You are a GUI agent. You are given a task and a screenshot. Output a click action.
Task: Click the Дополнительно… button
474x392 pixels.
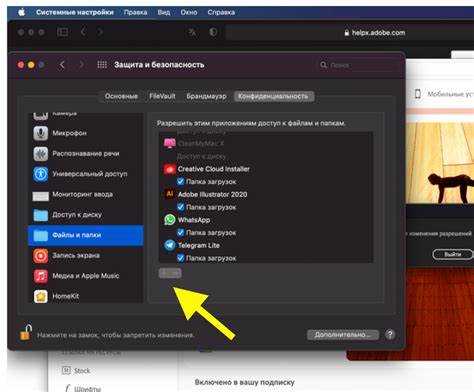[x=343, y=334]
